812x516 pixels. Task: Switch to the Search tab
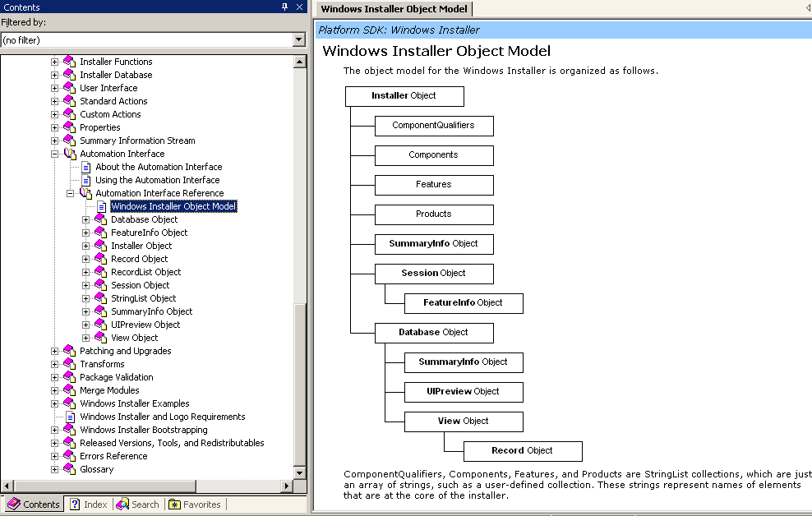tap(138, 504)
